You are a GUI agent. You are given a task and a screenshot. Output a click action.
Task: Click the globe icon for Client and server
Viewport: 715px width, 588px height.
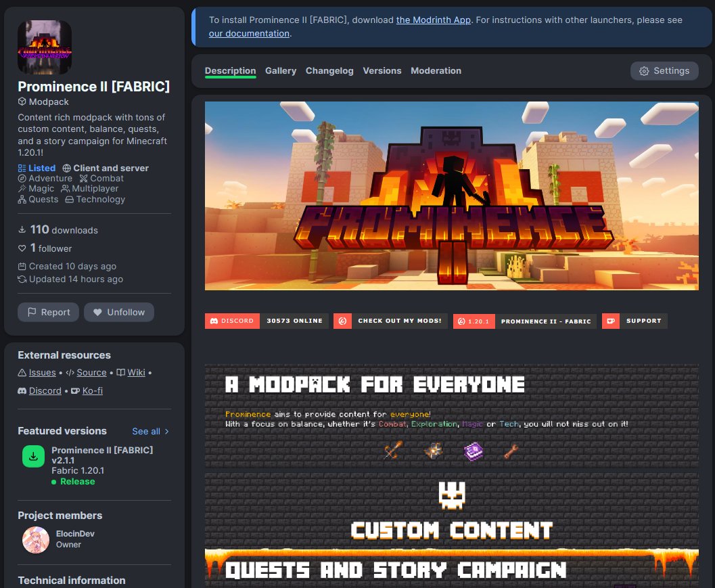click(66, 168)
